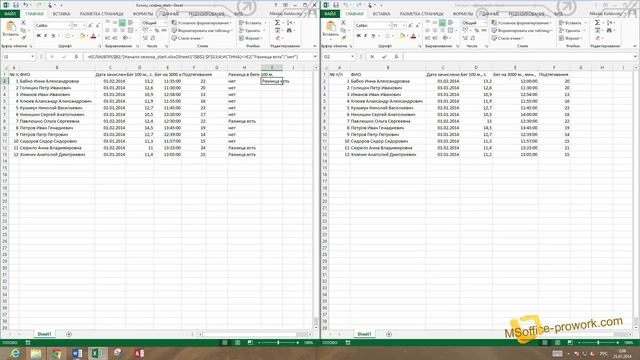The width and height of the screenshot is (640, 360).
Task: Switch to Page Break Preview in left window
Action: (x=250, y=343)
